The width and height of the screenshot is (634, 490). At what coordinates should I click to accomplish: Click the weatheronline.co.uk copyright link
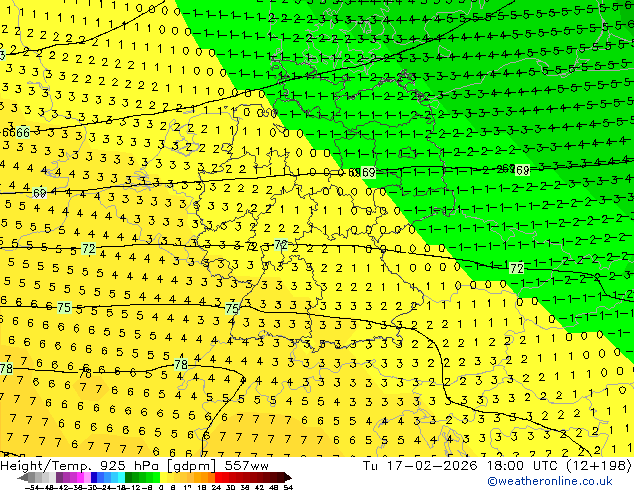pyautogui.click(x=549, y=481)
